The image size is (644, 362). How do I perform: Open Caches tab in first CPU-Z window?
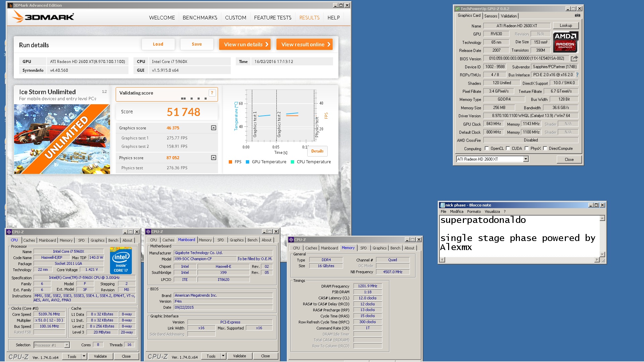[x=29, y=240]
